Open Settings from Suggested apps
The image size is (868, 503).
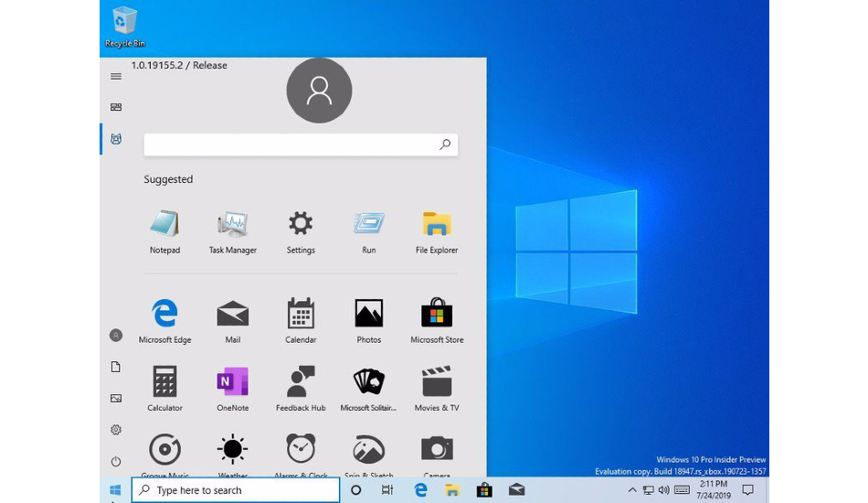click(301, 231)
